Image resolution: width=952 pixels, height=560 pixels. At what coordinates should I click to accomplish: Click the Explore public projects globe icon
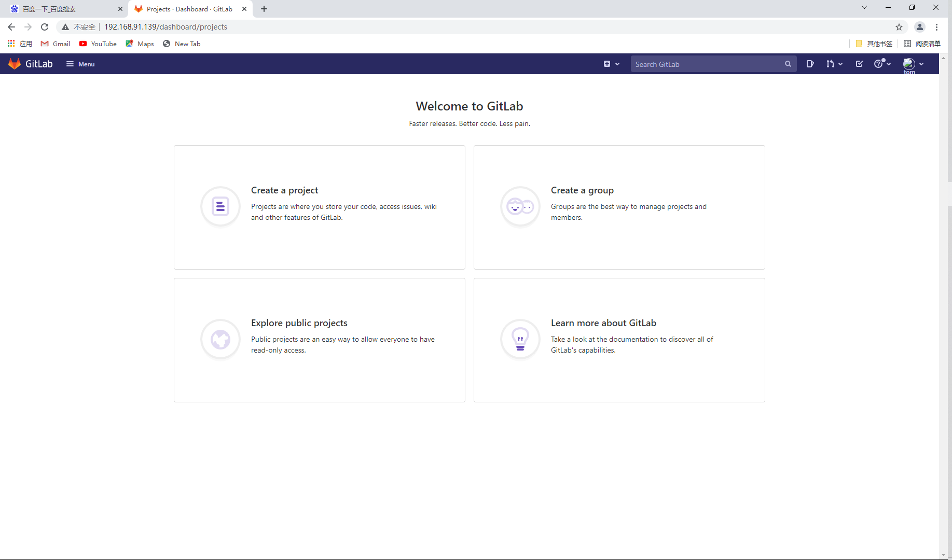point(220,339)
